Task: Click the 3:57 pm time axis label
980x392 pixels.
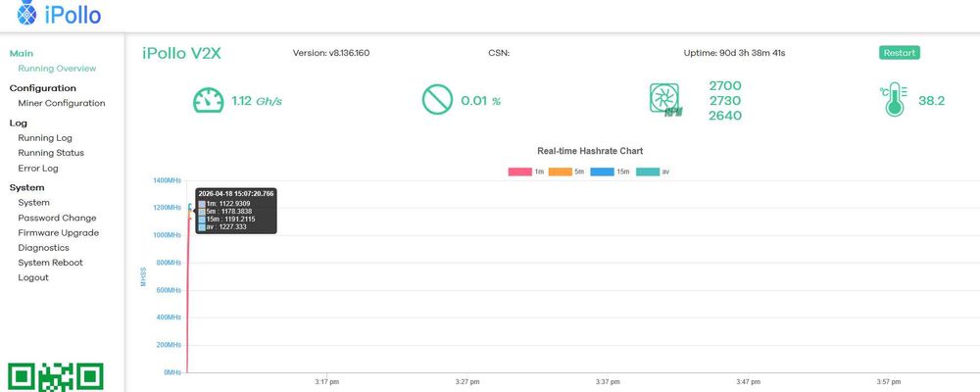Action: click(x=888, y=381)
